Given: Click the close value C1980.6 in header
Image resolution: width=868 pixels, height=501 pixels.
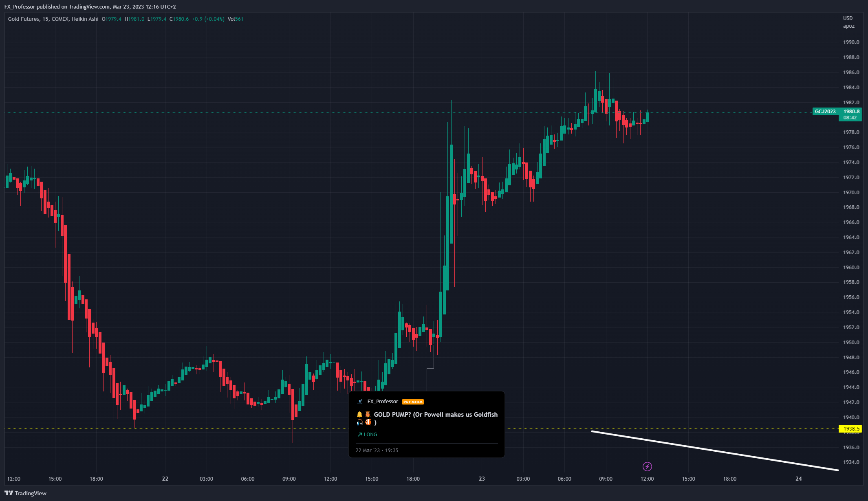Looking at the screenshot, I should 179,19.
